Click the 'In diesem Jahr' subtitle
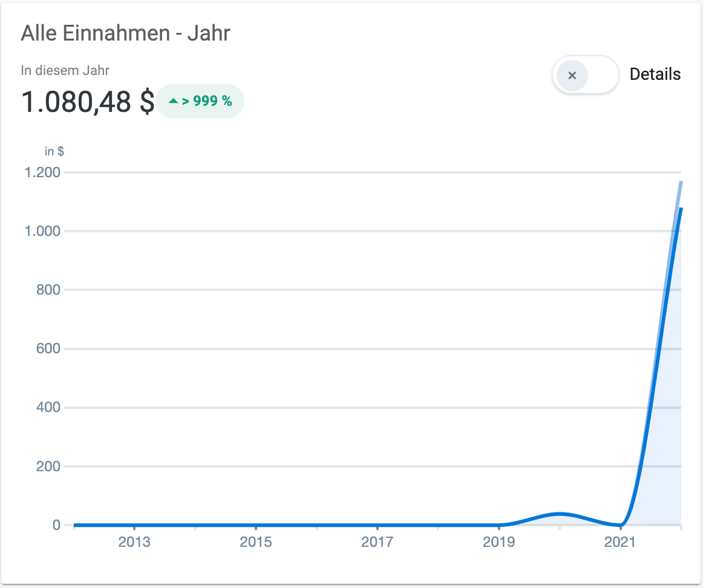This screenshot has height=588, width=703. (x=65, y=70)
